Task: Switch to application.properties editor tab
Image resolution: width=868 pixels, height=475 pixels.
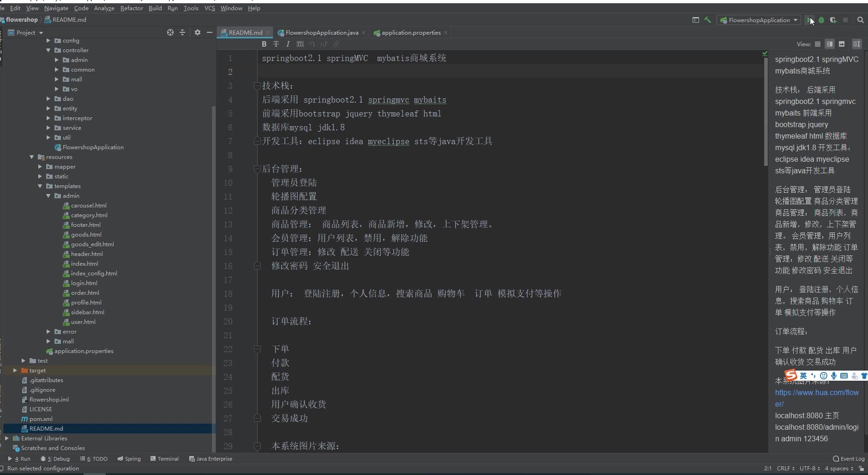Action: (x=411, y=32)
